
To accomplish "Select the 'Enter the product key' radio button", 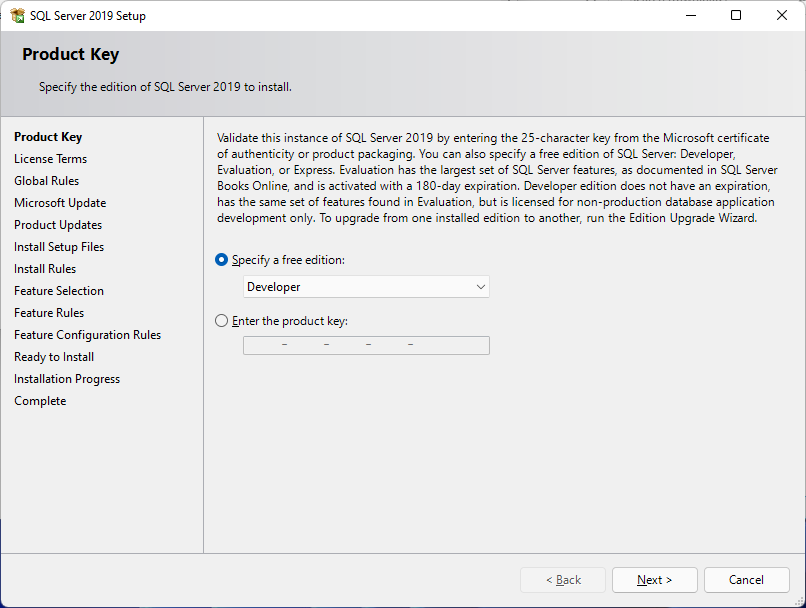I will pyautogui.click(x=222, y=321).
